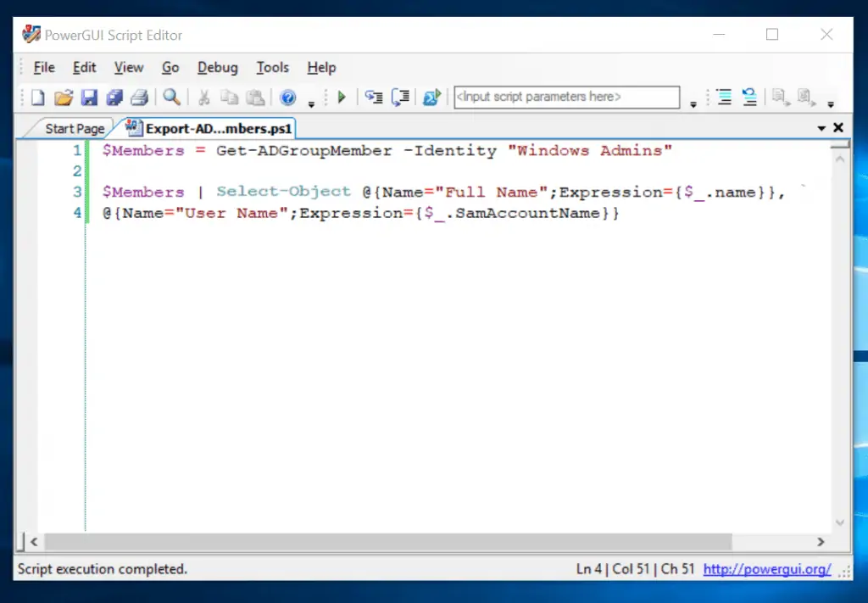Click the 'Script execution completed.' status text
The image size is (868, 603).
pyautogui.click(x=103, y=569)
